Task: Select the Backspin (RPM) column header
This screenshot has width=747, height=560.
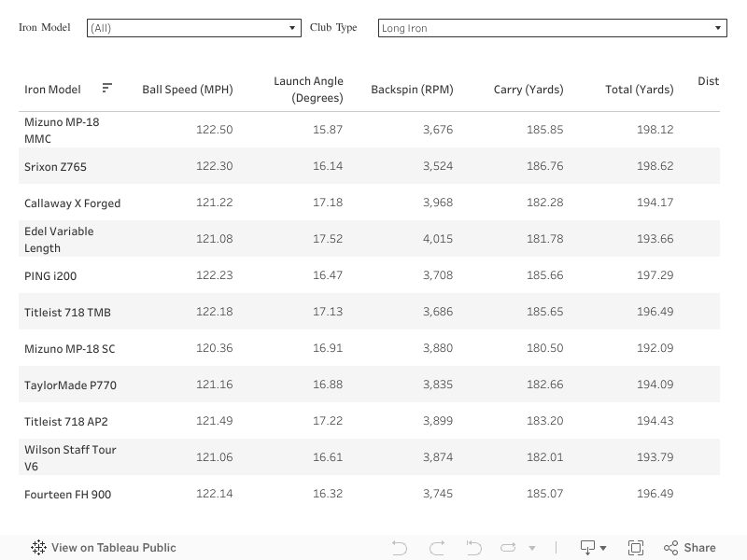Action: (x=412, y=90)
